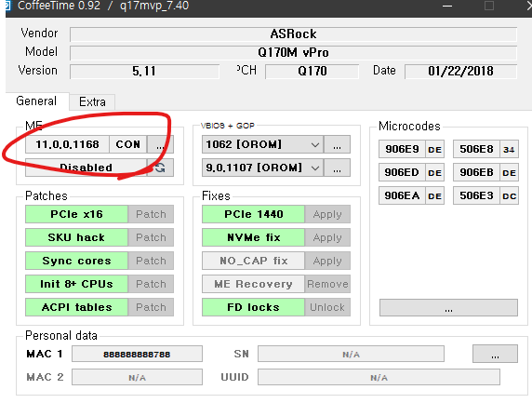Select the ME Recovery label
Image resolution: width=532 pixels, height=403 pixels.
pos(254,284)
